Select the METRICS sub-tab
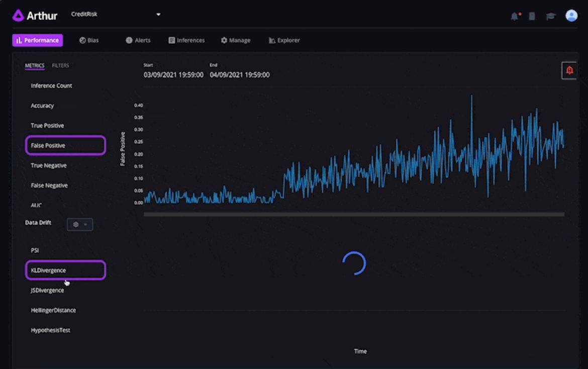 click(x=35, y=66)
